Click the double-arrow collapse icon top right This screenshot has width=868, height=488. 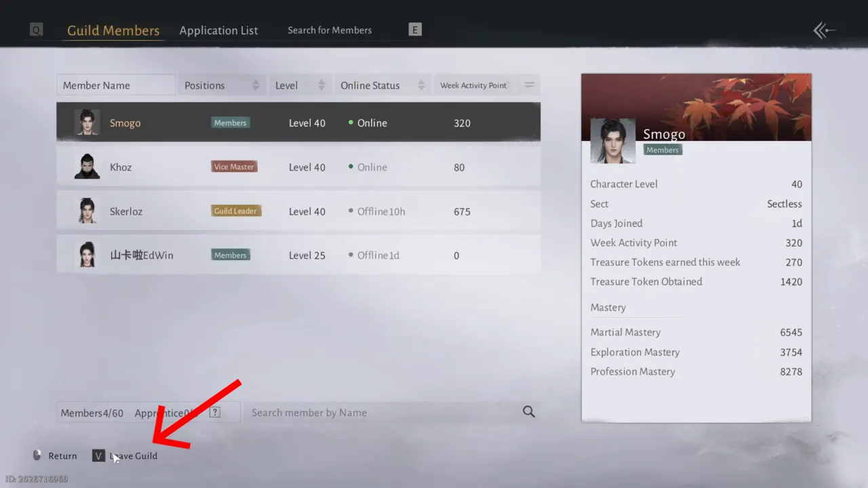(x=823, y=30)
